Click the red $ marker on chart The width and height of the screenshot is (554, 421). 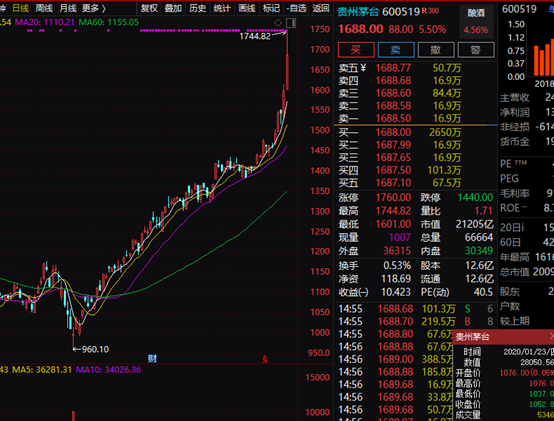(265, 360)
